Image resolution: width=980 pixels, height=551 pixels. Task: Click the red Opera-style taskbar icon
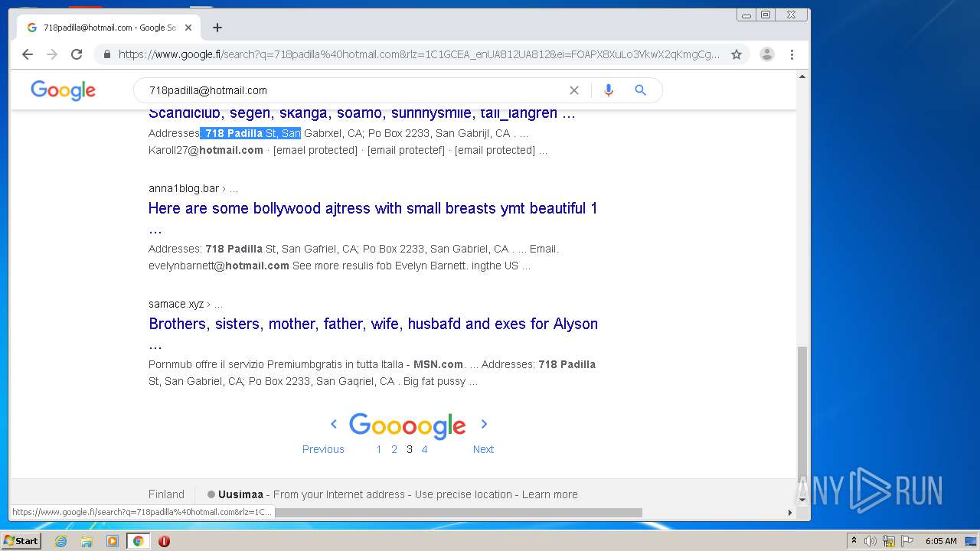click(164, 541)
